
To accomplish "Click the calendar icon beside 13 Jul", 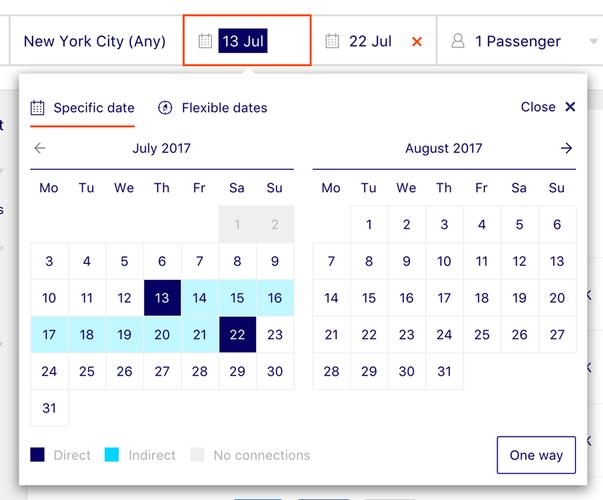I will [x=205, y=41].
